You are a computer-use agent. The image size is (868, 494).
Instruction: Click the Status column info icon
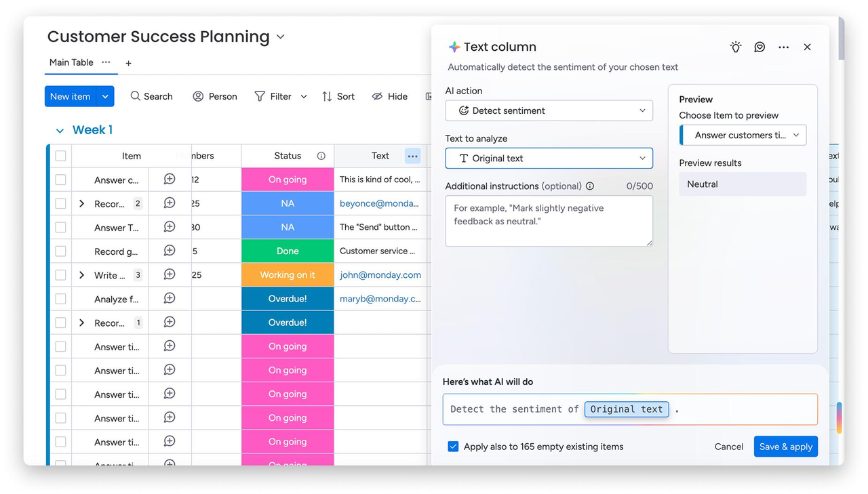[321, 156]
